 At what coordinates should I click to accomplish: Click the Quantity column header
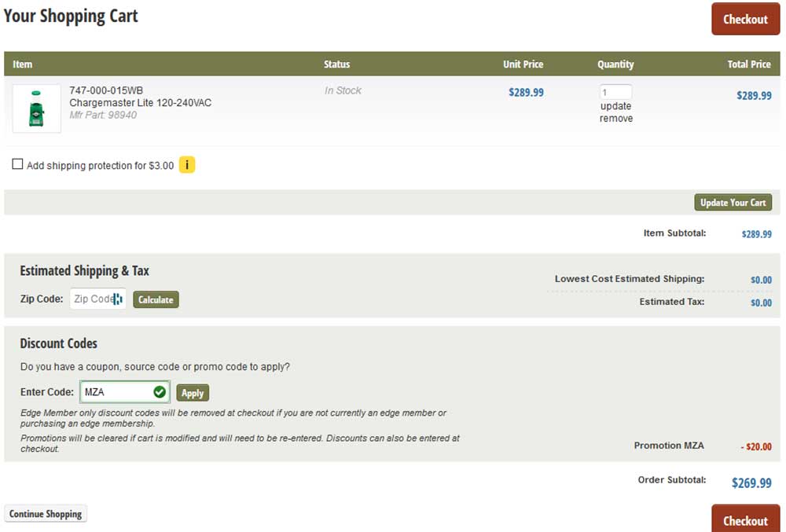point(615,64)
